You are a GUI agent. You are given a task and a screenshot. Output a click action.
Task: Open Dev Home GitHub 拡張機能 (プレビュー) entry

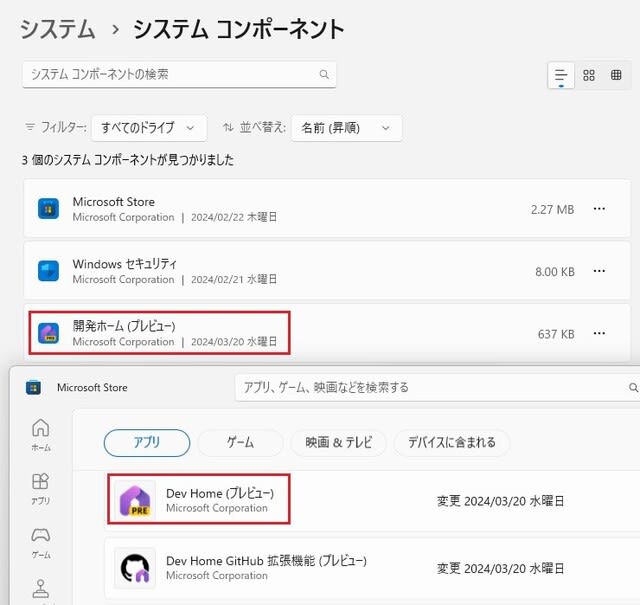coord(267,561)
